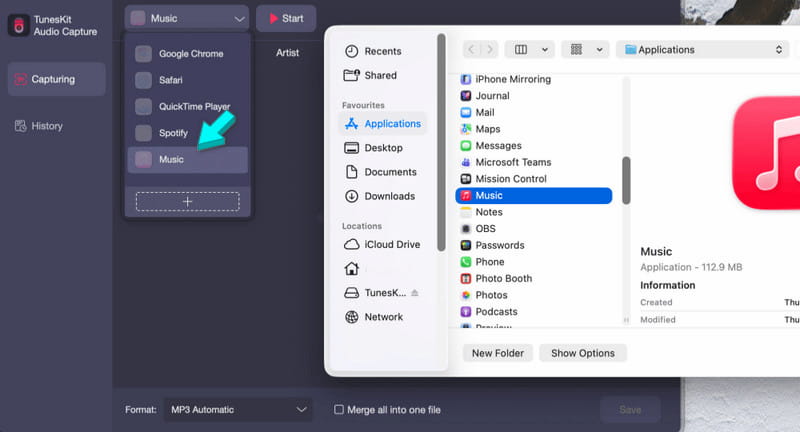
Task: Select Documents in Finder sidebar
Action: point(383,172)
